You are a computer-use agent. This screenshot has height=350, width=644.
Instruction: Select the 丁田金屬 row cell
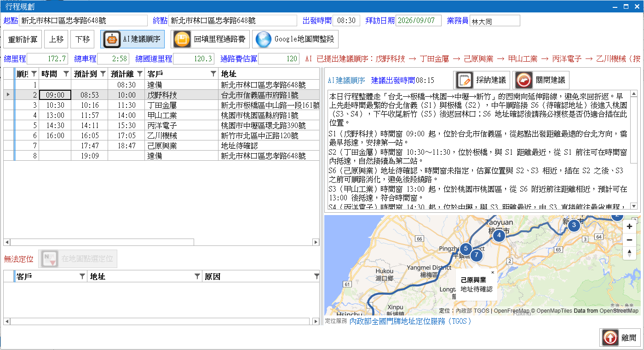coord(181,105)
